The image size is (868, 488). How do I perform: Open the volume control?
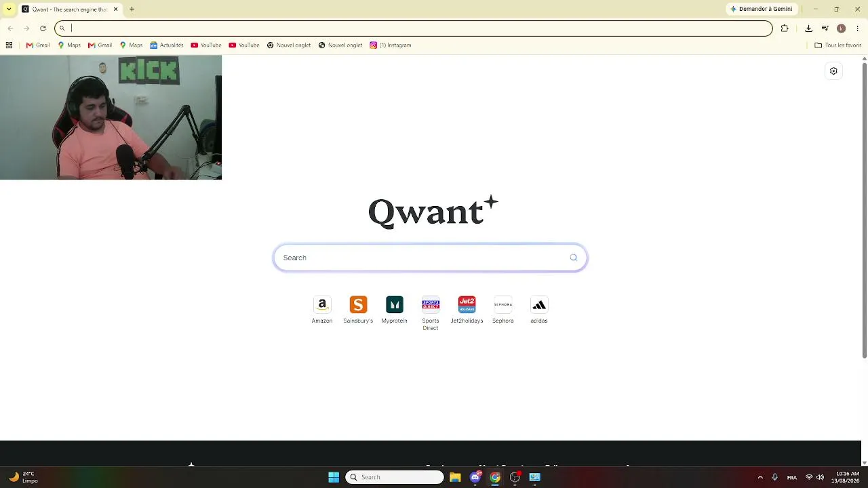click(821, 477)
